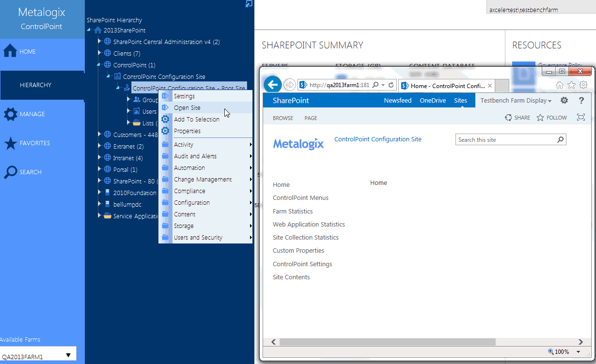
Task: Open SharePoint settings with the gear icon
Action: (564, 100)
